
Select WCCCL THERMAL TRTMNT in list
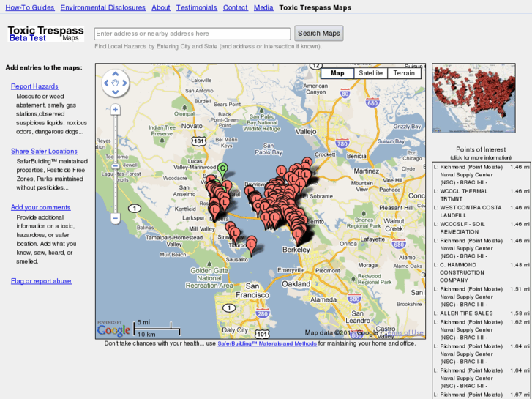tap(482, 195)
